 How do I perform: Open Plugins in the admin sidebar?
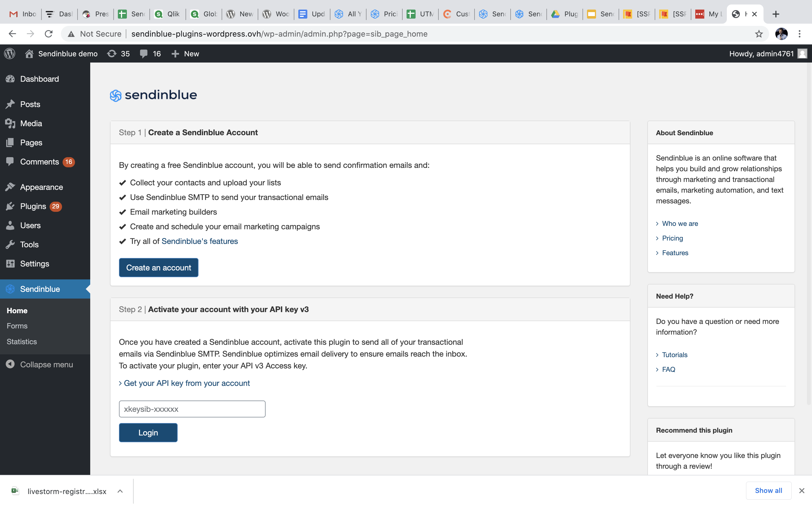[x=33, y=206]
